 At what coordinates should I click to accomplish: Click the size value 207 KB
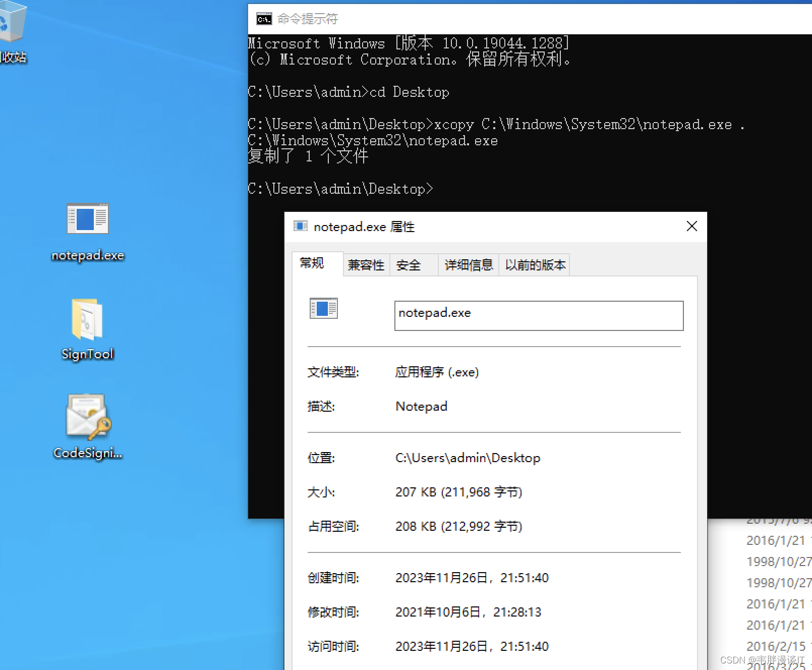pyautogui.click(x=458, y=492)
